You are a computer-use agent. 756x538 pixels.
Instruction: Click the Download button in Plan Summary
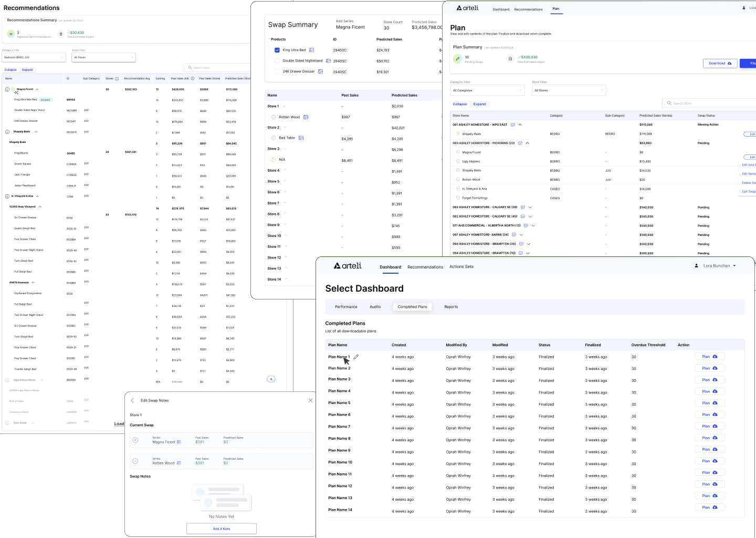[x=720, y=63]
